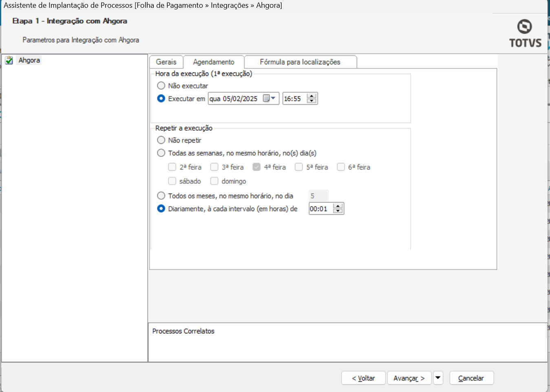Check the 3ª feira checkbox

pos(214,167)
